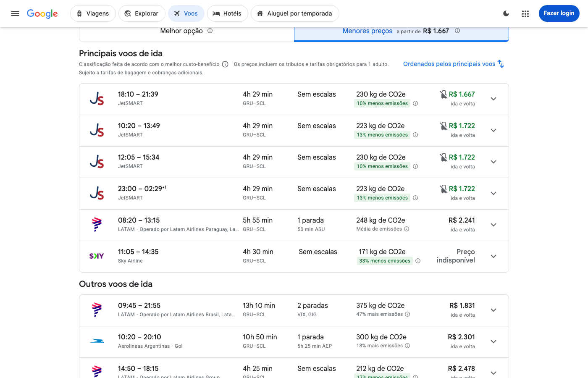
Task: Click the Fazer login button
Action: pyautogui.click(x=559, y=13)
